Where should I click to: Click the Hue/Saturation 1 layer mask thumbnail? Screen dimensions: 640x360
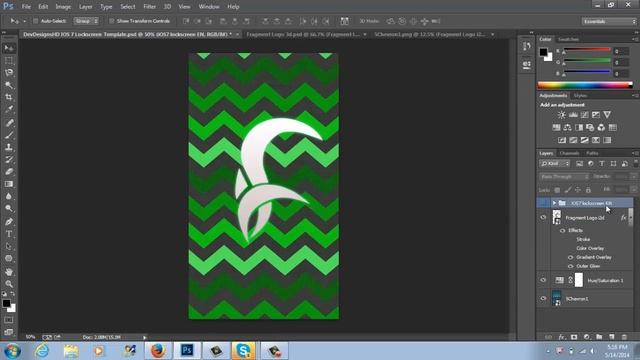click(579, 280)
